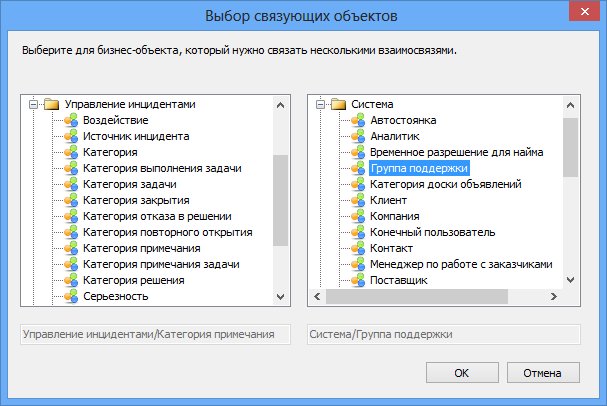
Task: Select Клиент in the right tree
Action: (388, 200)
